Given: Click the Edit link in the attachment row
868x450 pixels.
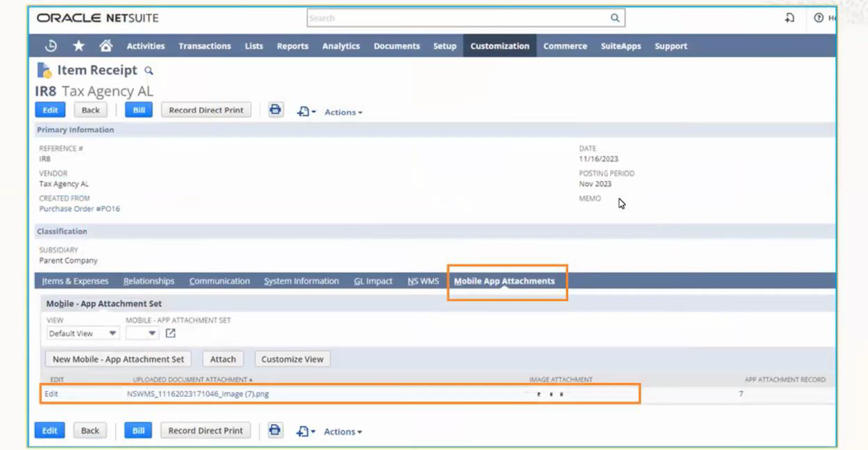Looking at the screenshot, I should click(x=52, y=394).
